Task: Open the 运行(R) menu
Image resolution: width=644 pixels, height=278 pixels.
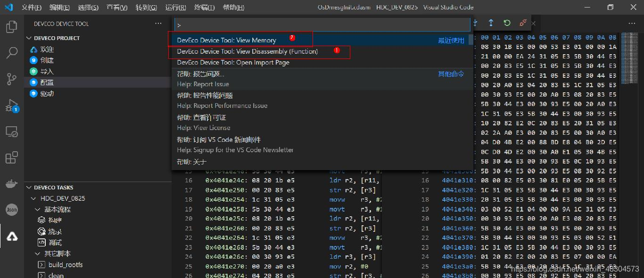Action: [175, 8]
